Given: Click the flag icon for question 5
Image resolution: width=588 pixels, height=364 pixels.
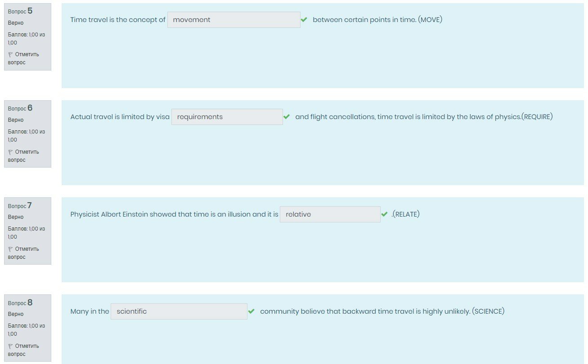Looking at the screenshot, I should click(x=10, y=54).
